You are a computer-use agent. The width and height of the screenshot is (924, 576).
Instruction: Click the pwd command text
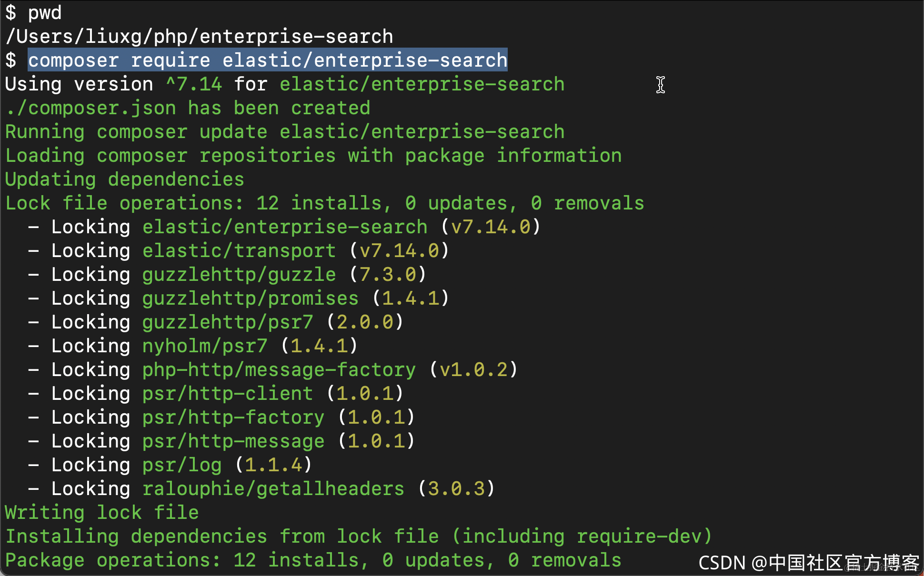pyautogui.click(x=45, y=13)
